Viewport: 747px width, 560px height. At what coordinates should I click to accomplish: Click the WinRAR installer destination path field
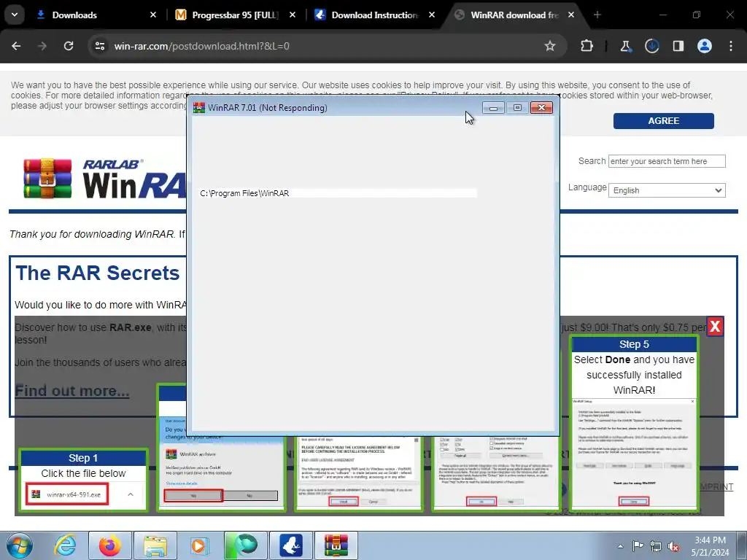(x=338, y=192)
